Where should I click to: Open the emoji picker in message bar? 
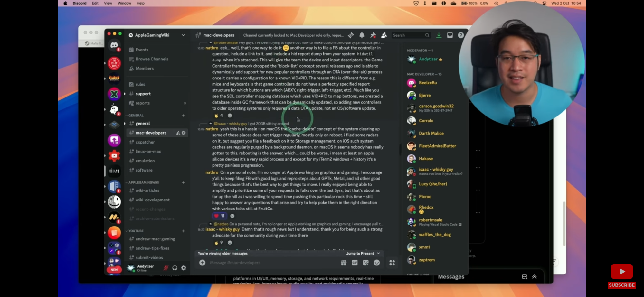pyautogui.click(x=376, y=263)
